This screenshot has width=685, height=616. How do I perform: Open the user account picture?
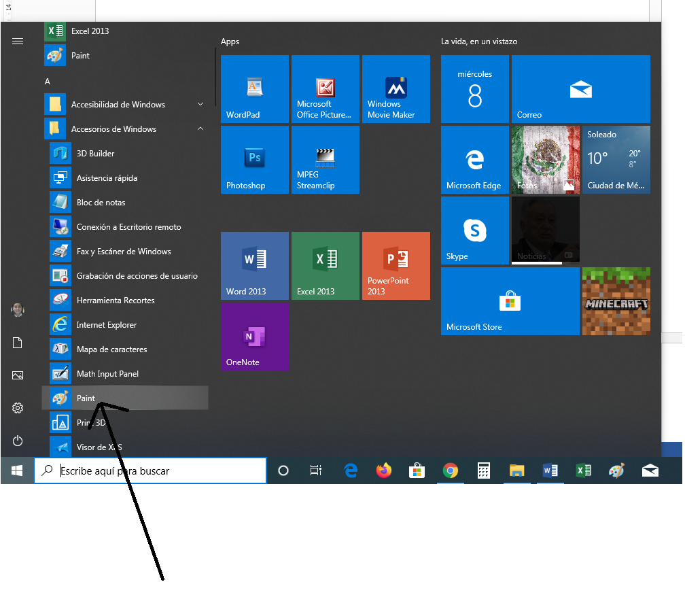point(18,309)
